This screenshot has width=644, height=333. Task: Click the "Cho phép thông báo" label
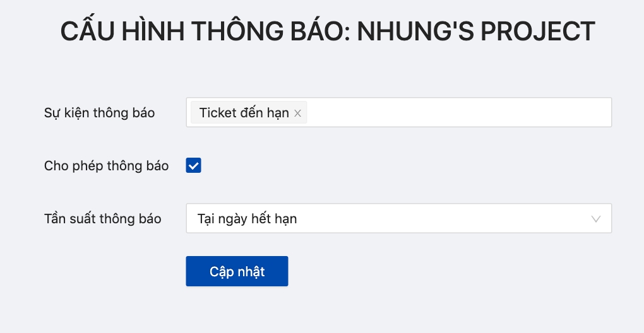click(106, 166)
